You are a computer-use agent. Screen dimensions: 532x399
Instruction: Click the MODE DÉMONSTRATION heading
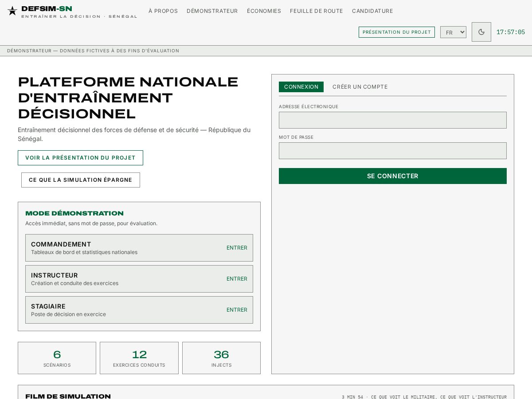coord(74,214)
